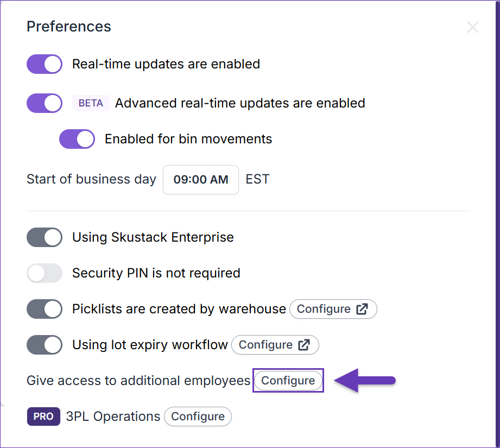Toggle Picklists are created by warehouse switch
This screenshot has height=448, width=500.
click(45, 309)
